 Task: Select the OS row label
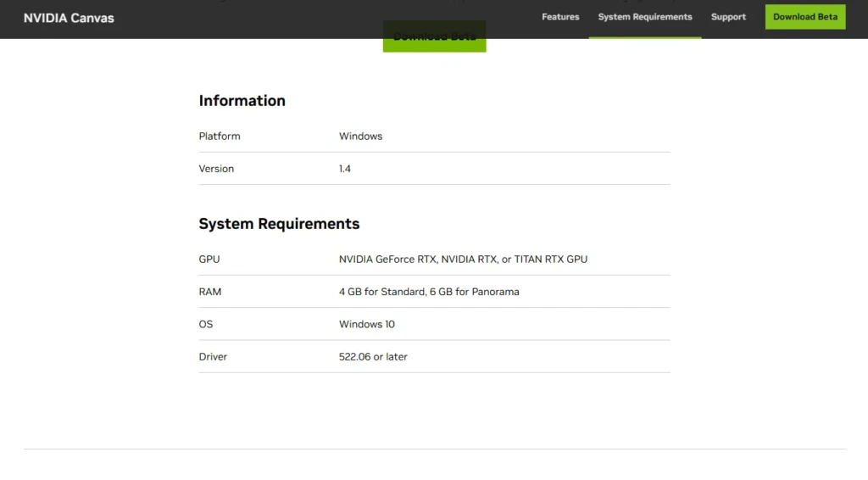click(206, 325)
